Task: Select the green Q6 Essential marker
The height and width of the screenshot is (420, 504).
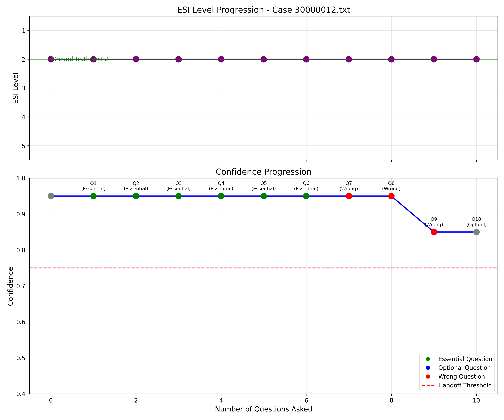Action: (x=306, y=196)
